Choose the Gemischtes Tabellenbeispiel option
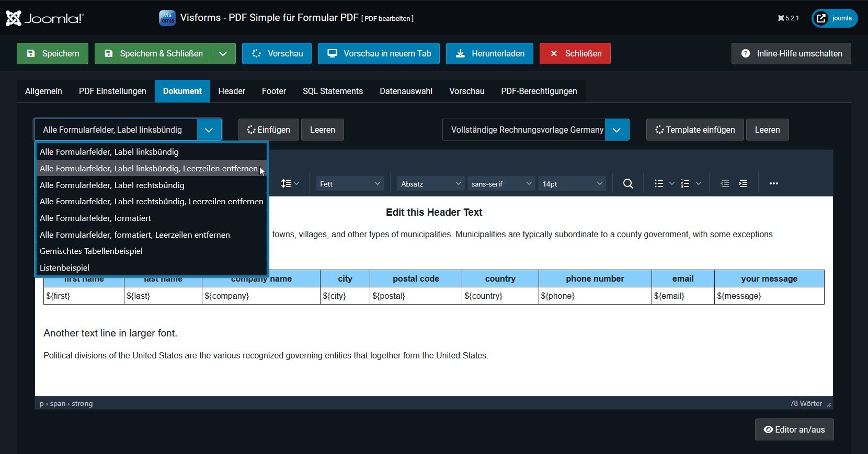Image resolution: width=868 pixels, height=454 pixels. click(x=91, y=251)
